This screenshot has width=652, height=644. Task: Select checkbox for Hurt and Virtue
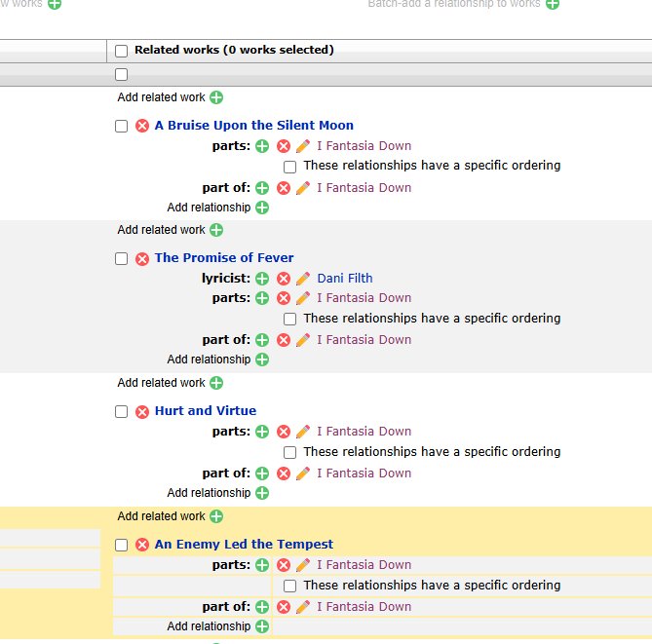pyautogui.click(x=121, y=411)
